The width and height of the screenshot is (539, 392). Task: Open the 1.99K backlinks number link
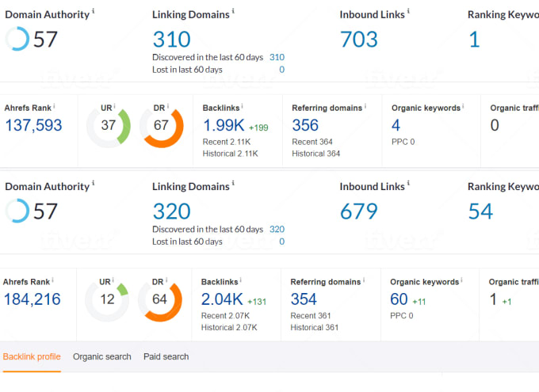[224, 125]
